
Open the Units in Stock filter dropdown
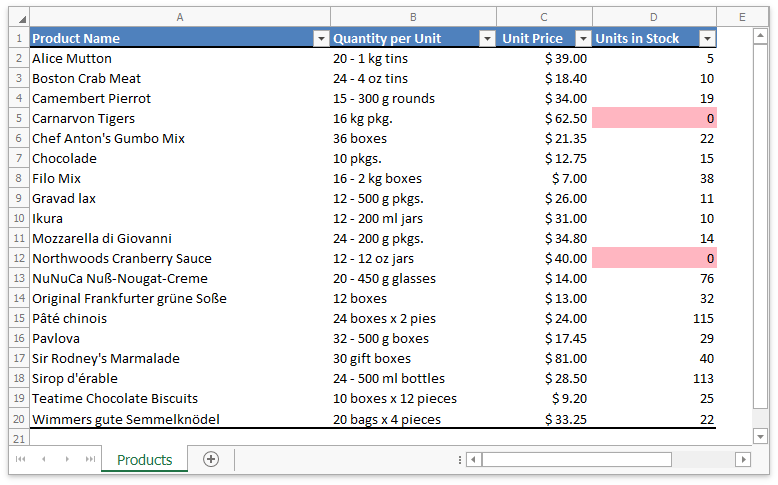pyautogui.click(x=707, y=39)
